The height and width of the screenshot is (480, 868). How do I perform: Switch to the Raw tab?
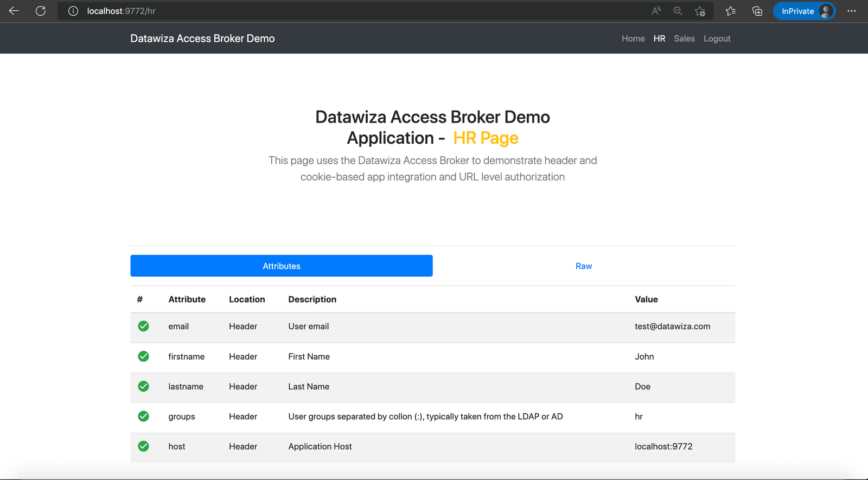584,266
